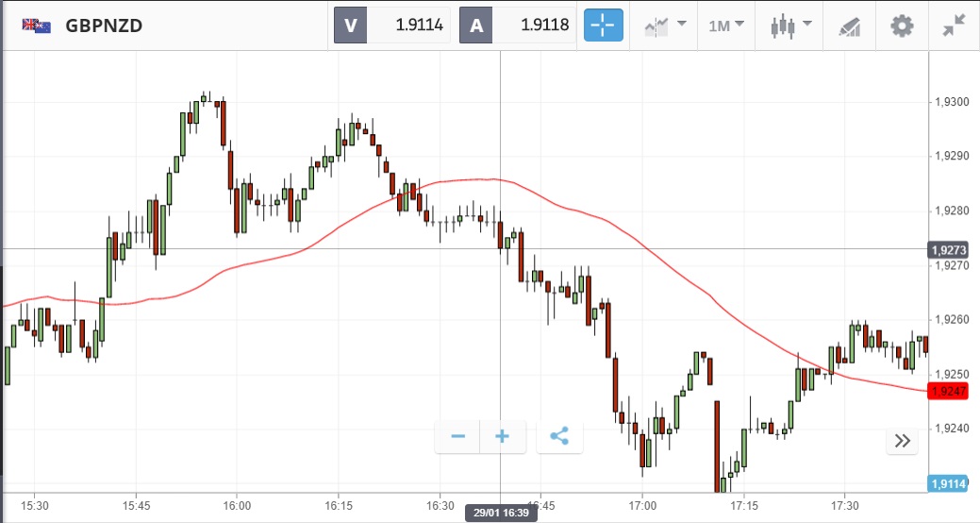
Task: Share the chart via share icon
Action: pos(559,436)
